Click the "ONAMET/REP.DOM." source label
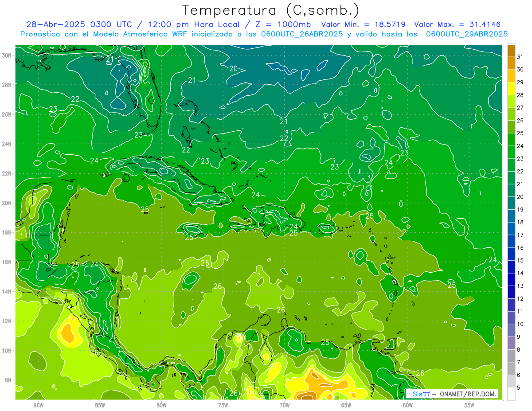Image resolution: width=532 pixels, height=411 pixels. [468, 394]
